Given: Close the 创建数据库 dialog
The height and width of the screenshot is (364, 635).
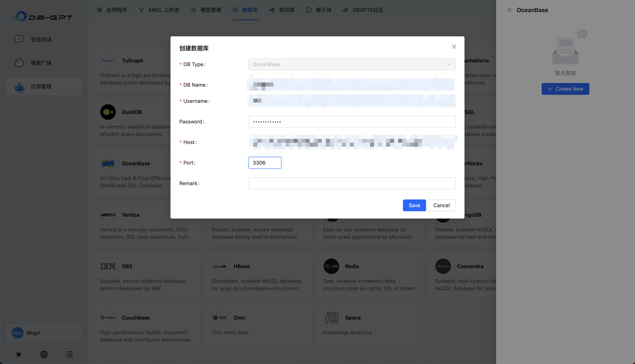Looking at the screenshot, I should 454,47.
